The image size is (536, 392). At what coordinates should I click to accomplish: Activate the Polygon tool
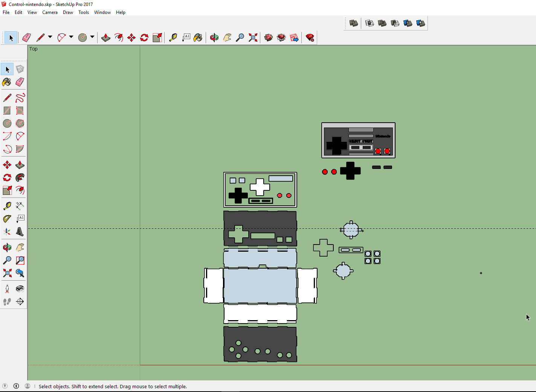click(20, 123)
